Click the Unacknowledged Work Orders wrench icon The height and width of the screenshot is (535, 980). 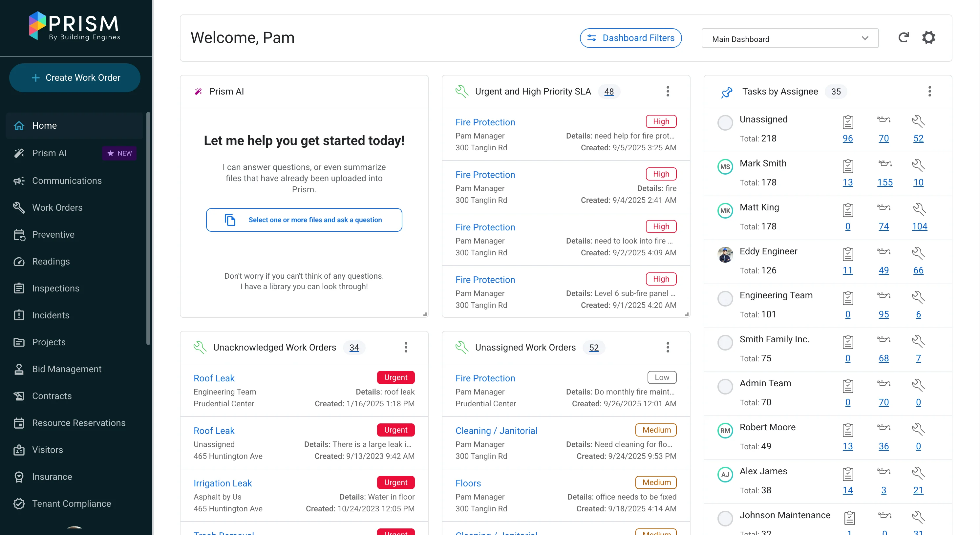(x=200, y=347)
